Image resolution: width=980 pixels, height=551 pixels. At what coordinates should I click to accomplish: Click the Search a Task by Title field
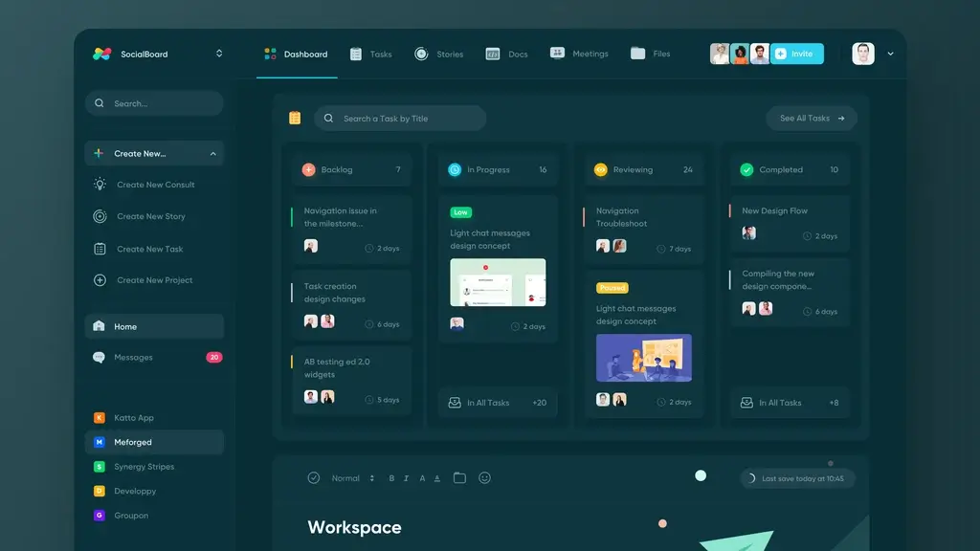click(x=400, y=118)
